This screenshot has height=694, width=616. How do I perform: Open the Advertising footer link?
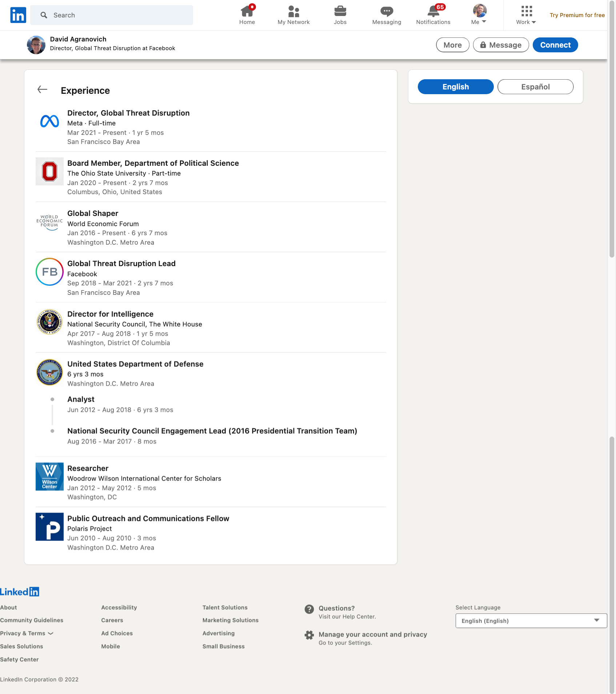pyautogui.click(x=218, y=633)
